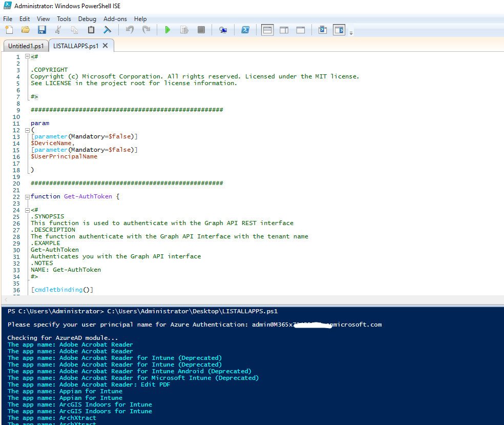Image resolution: width=504 pixels, height=425 pixels.
Task: Click the 'NAME: Get-AuthToken' line
Action: pyautogui.click(x=66, y=270)
